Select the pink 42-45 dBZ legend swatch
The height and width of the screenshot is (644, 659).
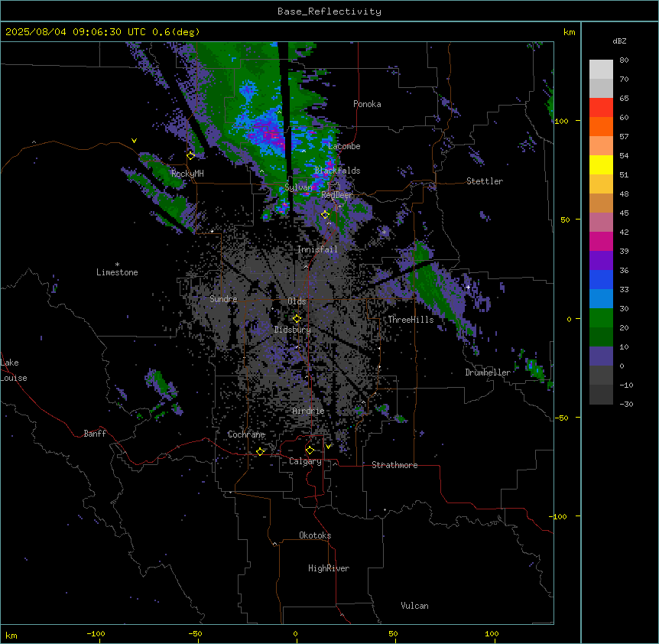(x=601, y=223)
